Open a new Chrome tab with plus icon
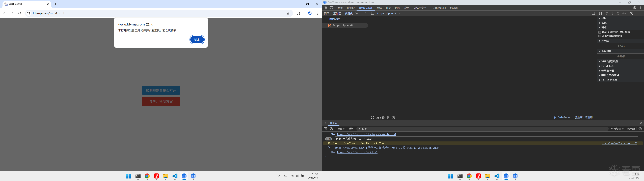 coord(56,4)
